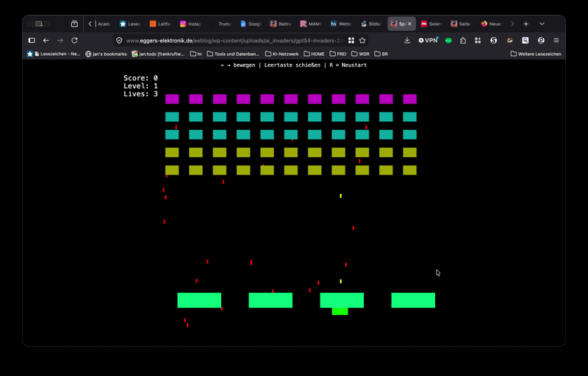Switch to the Seite tab
Screen dimensions: 588x376
point(462,24)
